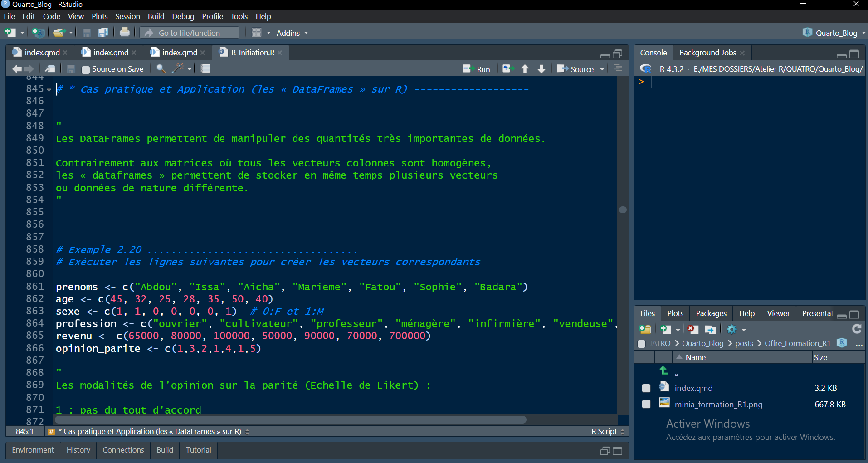The height and width of the screenshot is (463, 868).
Task: Click the Quarto_Blog breadcrumb folder
Action: tap(702, 343)
